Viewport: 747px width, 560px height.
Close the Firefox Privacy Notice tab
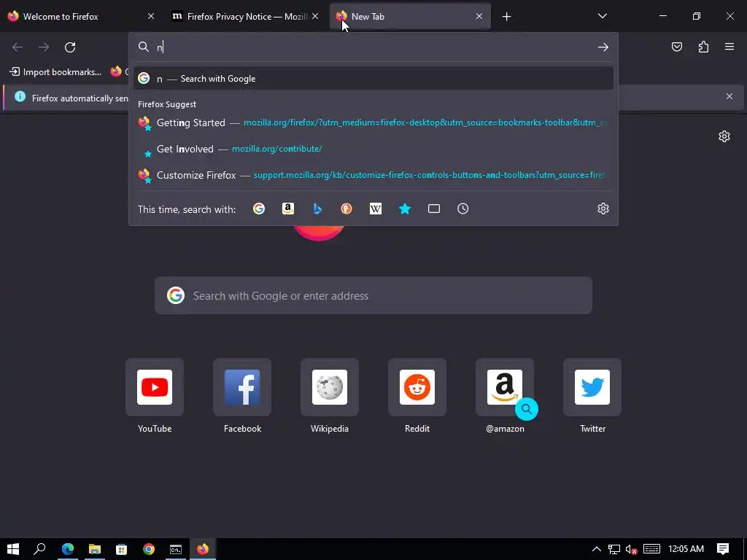point(315,16)
